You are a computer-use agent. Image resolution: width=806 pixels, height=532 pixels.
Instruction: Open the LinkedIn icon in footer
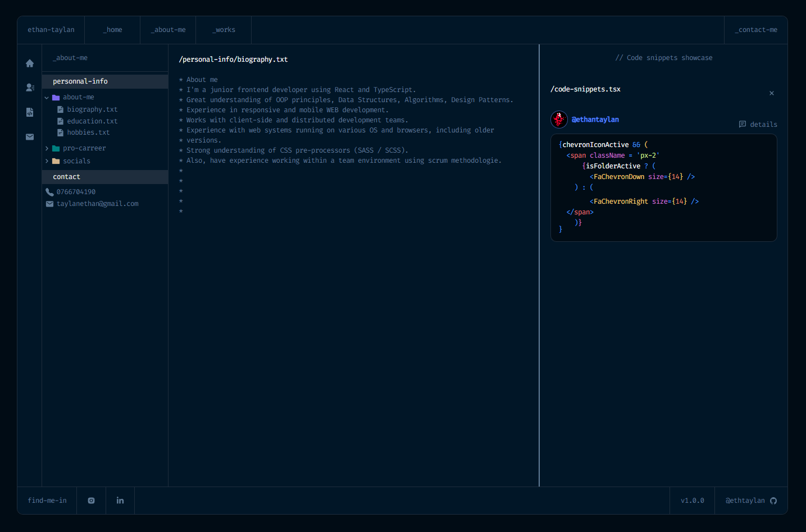(120, 501)
